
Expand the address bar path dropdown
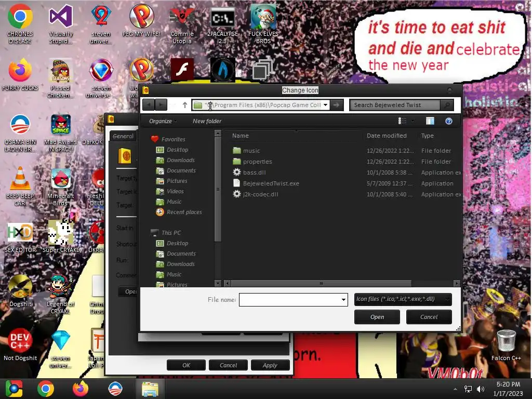pos(325,105)
